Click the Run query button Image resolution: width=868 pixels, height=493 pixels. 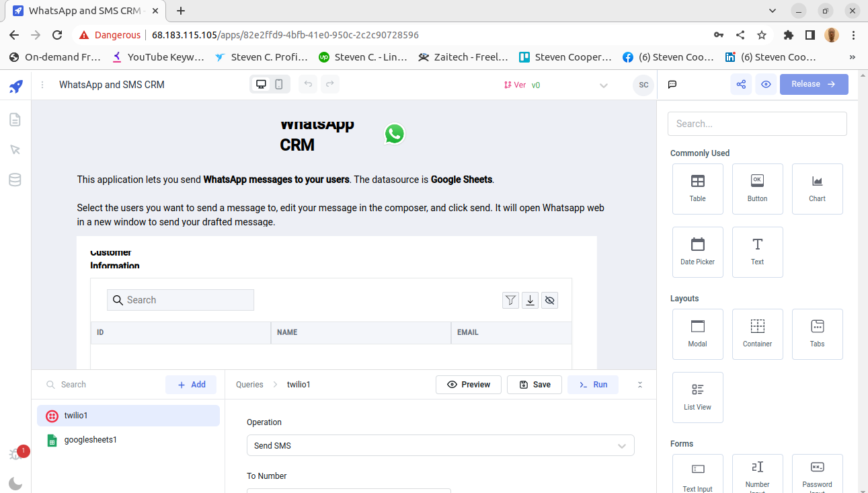(593, 385)
